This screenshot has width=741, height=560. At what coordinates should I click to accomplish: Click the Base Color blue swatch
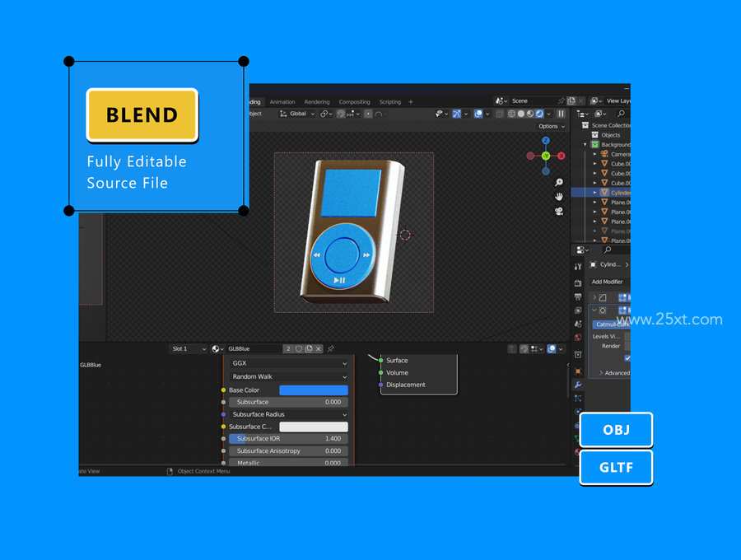point(314,390)
